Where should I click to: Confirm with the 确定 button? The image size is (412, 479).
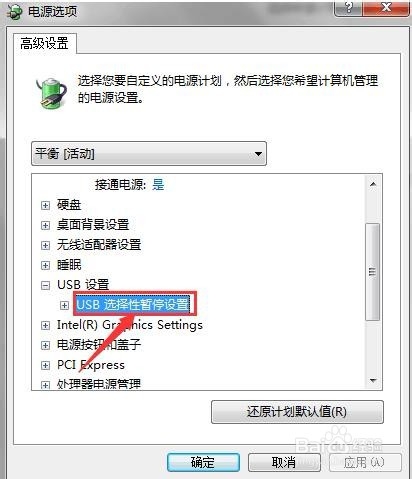[x=203, y=462]
